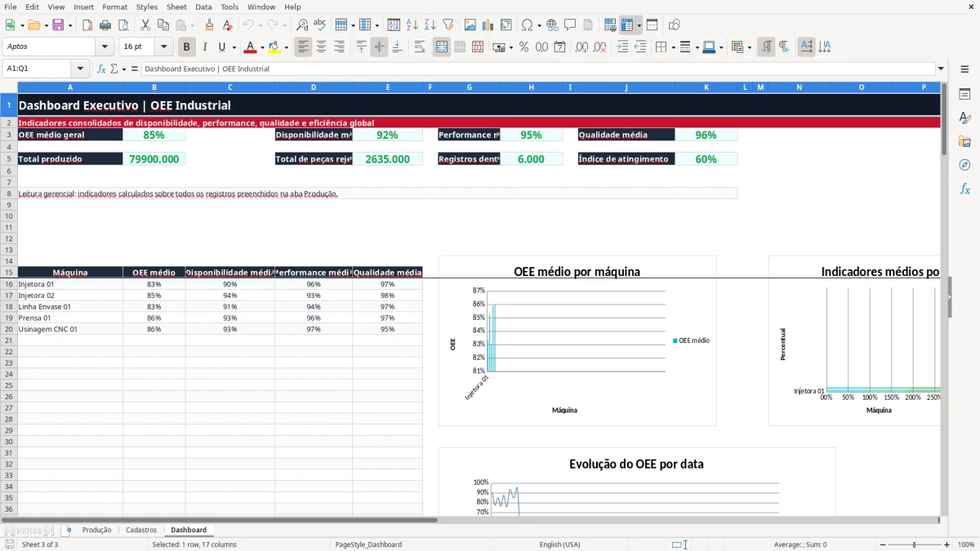The image size is (980, 551).
Task: Open the font name dropdown
Action: tap(104, 47)
